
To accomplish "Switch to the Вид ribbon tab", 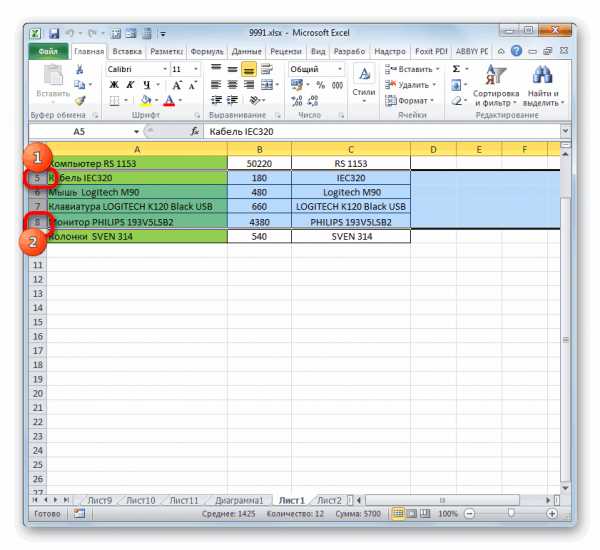I will pyautogui.click(x=318, y=51).
